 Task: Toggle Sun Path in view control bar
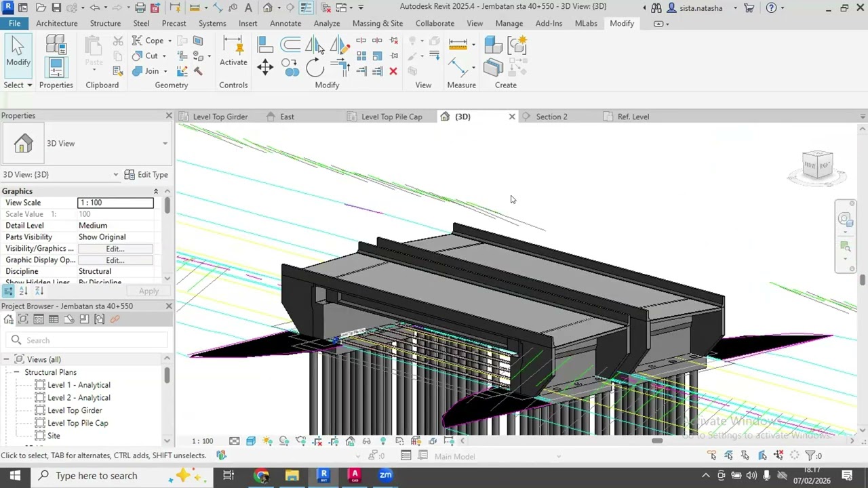click(x=267, y=441)
